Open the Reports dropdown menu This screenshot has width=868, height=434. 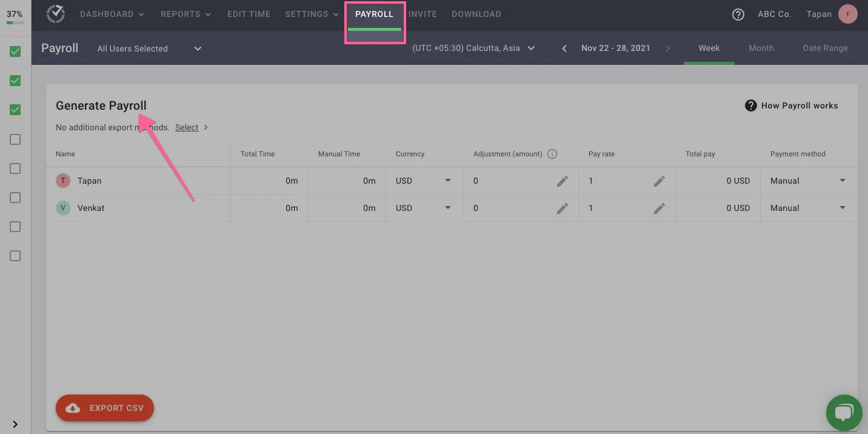click(x=186, y=14)
